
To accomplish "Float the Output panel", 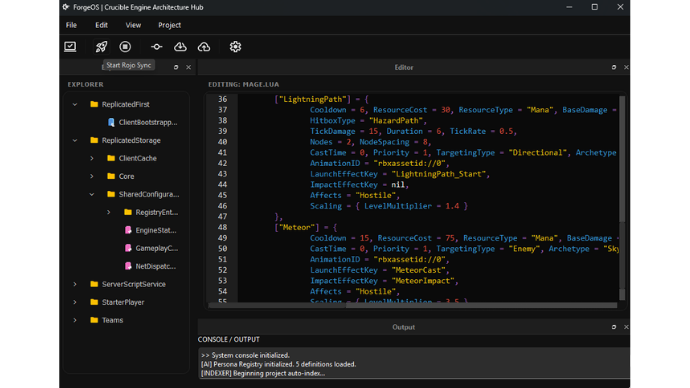I will coord(614,327).
